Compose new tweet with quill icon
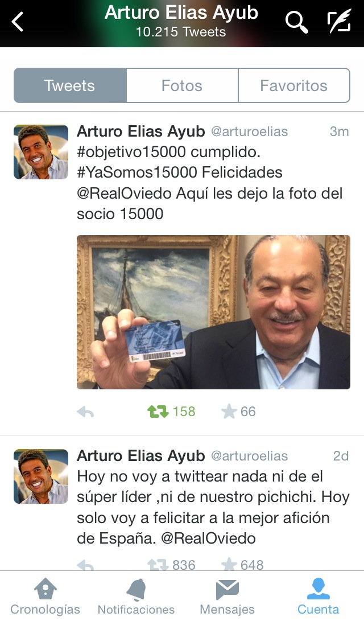Viewport: 364px width, 621px height. [339, 22]
